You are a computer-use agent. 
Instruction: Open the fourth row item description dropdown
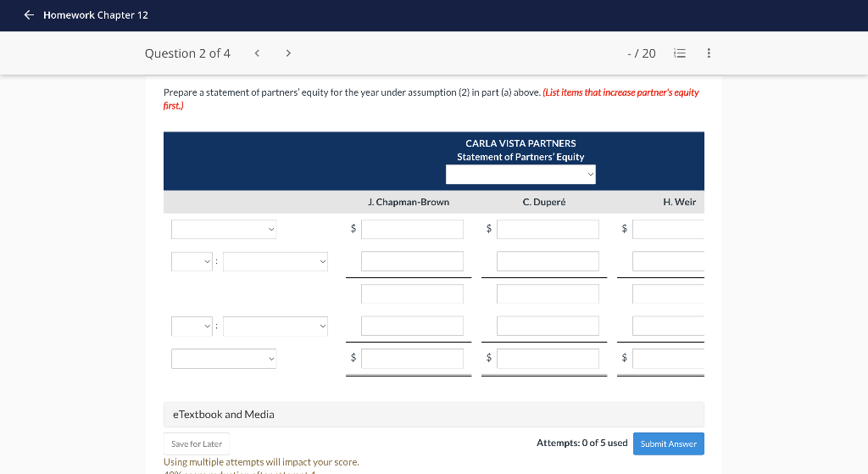coord(275,326)
